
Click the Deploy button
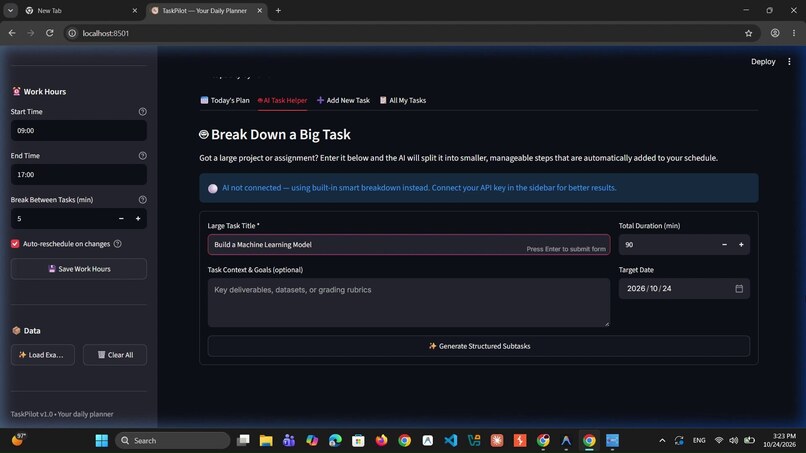coord(763,62)
